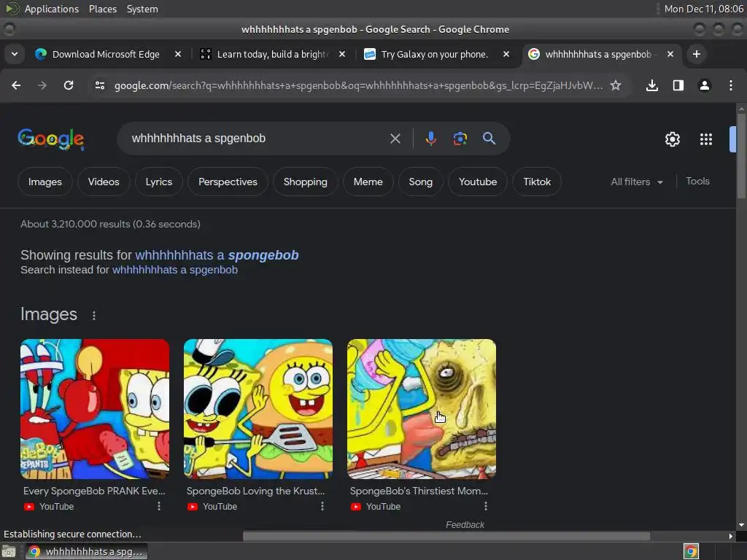The width and height of the screenshot is (747, 560).
Task: Search by image with Google Lens icon
Action: pos(460,139)
